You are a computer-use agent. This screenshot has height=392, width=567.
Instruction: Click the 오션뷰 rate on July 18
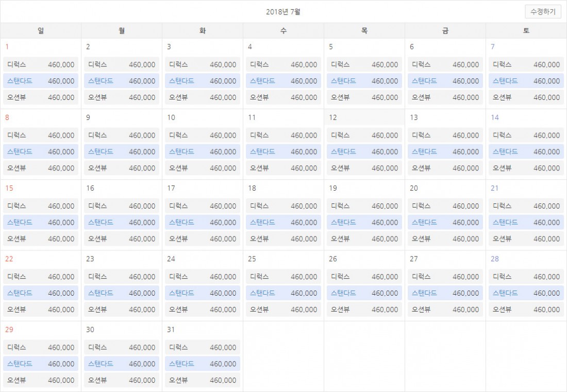point(283,239)
